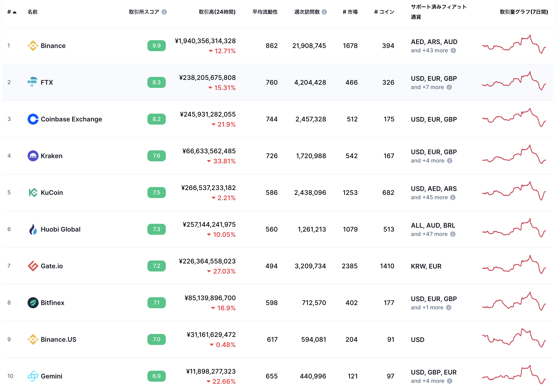Click the KuCoin logo icon

click(33, 193)
